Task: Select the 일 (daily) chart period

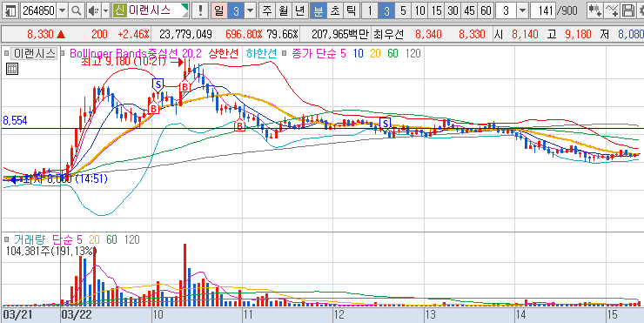Action: click(x=219, y=10)
